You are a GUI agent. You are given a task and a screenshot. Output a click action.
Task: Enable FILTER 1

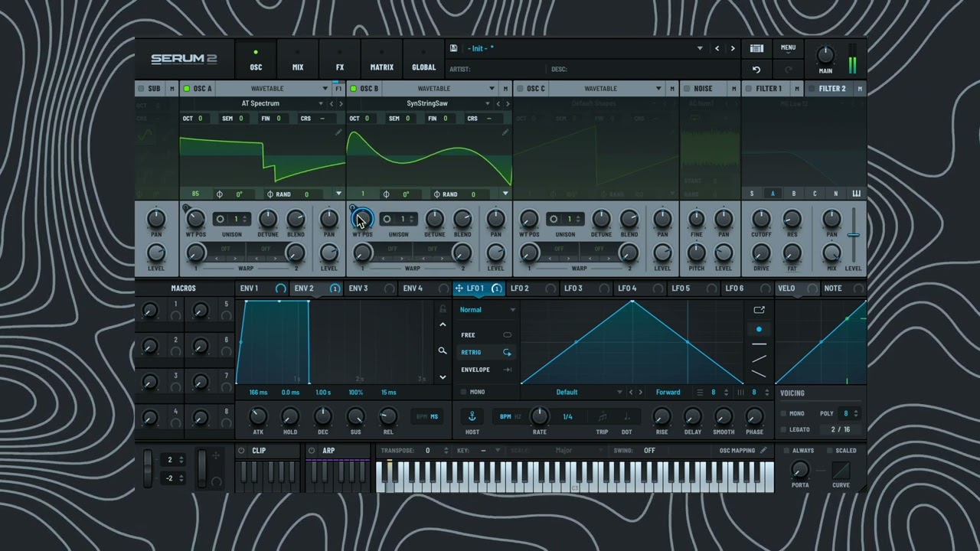tap(748, 89)
